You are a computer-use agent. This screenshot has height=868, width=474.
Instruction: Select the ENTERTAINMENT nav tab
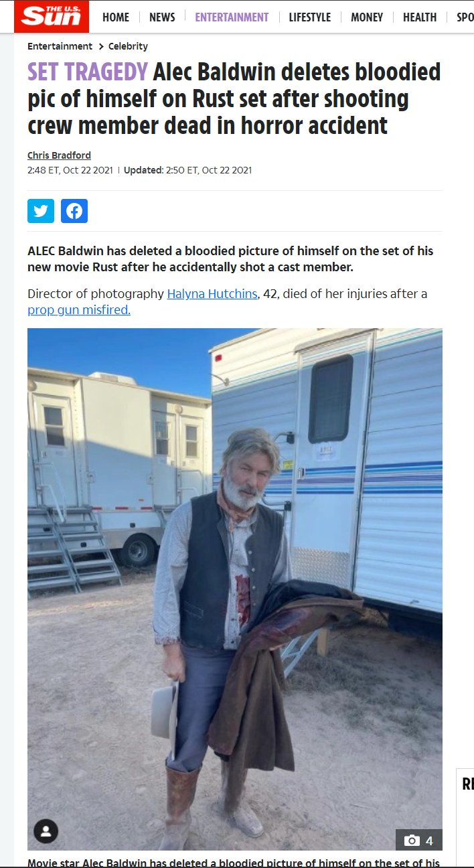click(232, 17)
